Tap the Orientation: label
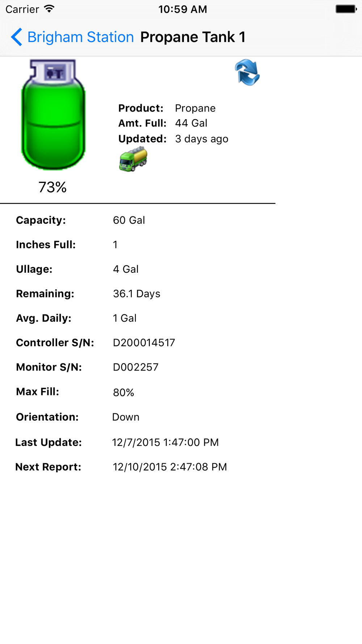362x644 pixels. click(47, 417)
